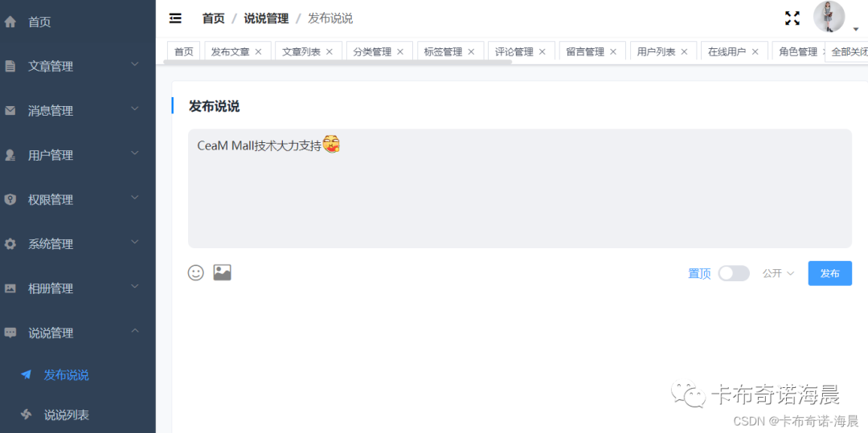The width and height of the screenshot is (868, 433).
Task: Open the 公开 visibility dropdown
Action: pyautogui.click(x=778, y=273)
